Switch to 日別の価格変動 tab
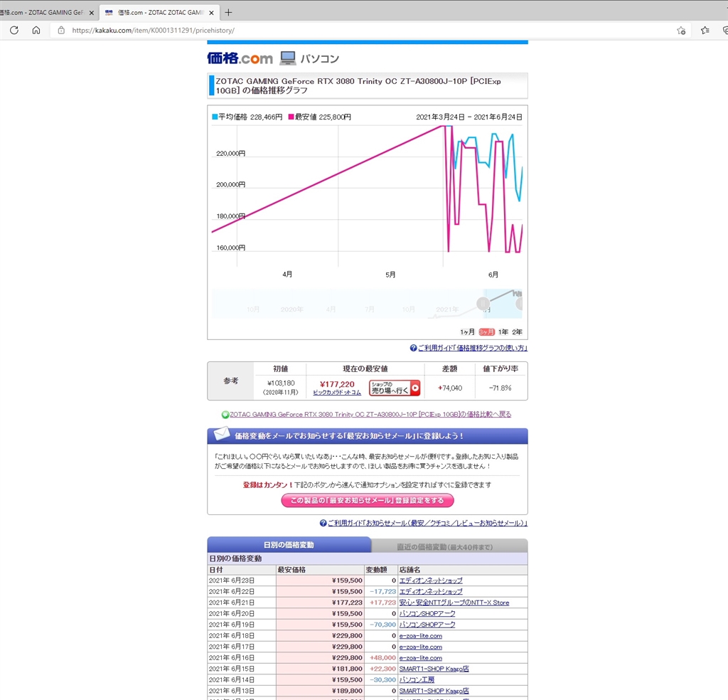This screenshot has height=700, width=728. (289, 545)
